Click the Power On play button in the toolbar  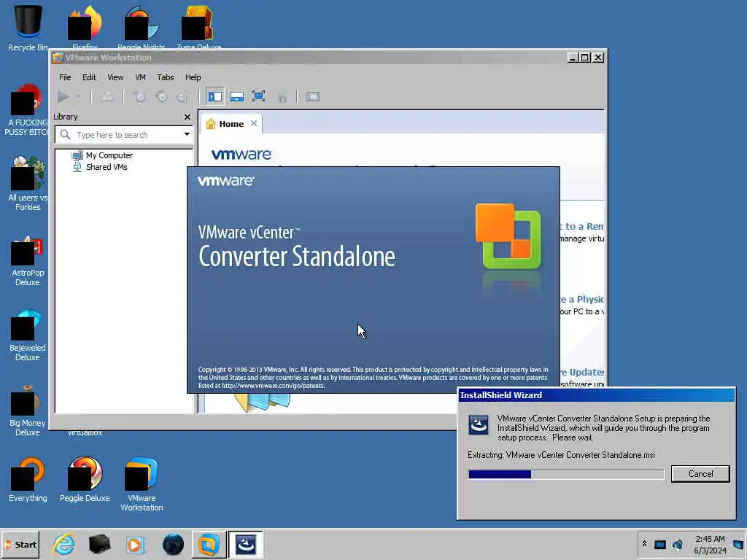tap(63, 97)
